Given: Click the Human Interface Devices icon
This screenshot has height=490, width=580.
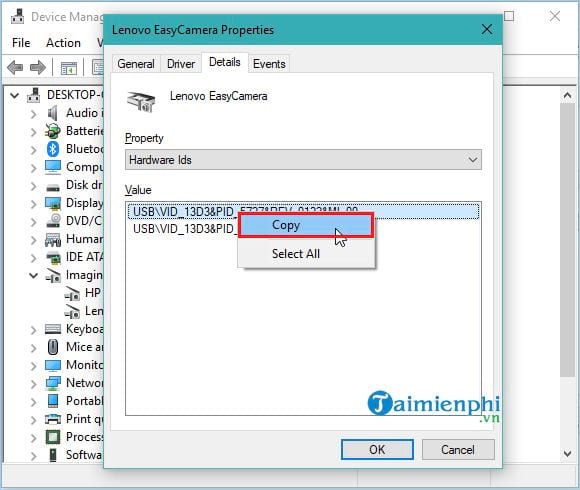Looking at the screenshot, I should 53,240.
